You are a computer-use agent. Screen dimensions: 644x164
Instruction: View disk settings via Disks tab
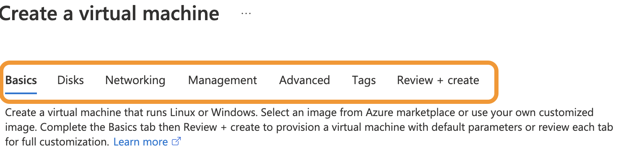tap(70, 80)
